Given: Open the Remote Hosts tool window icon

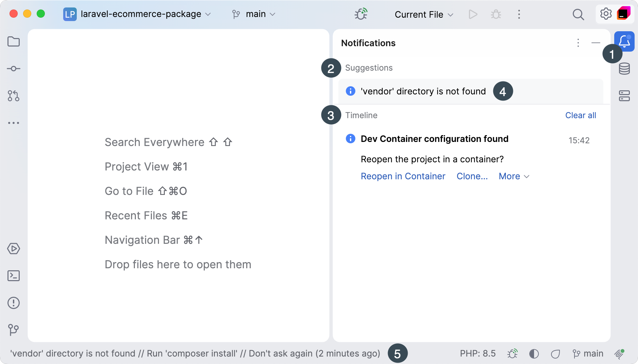Looking at the screenshot, I should point(624,96).
